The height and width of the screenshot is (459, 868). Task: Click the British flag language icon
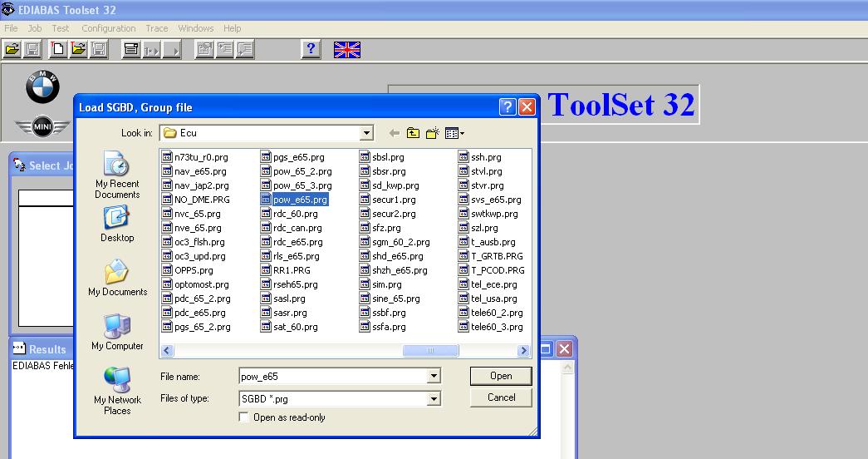(347, 50)
